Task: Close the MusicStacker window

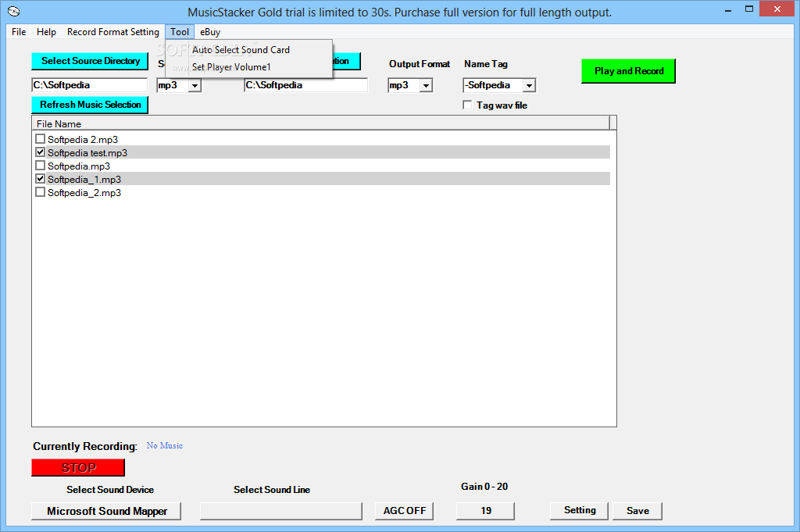Action: click(777, 9)
